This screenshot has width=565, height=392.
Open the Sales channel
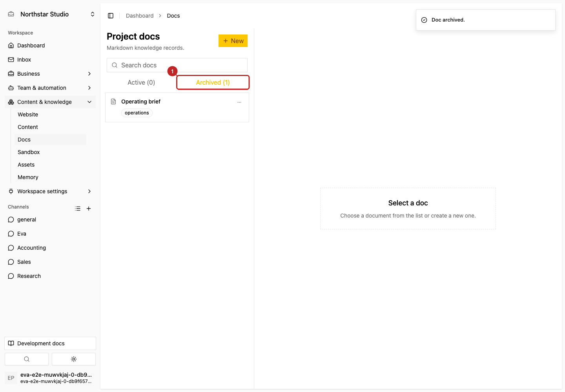click(50, 262)
